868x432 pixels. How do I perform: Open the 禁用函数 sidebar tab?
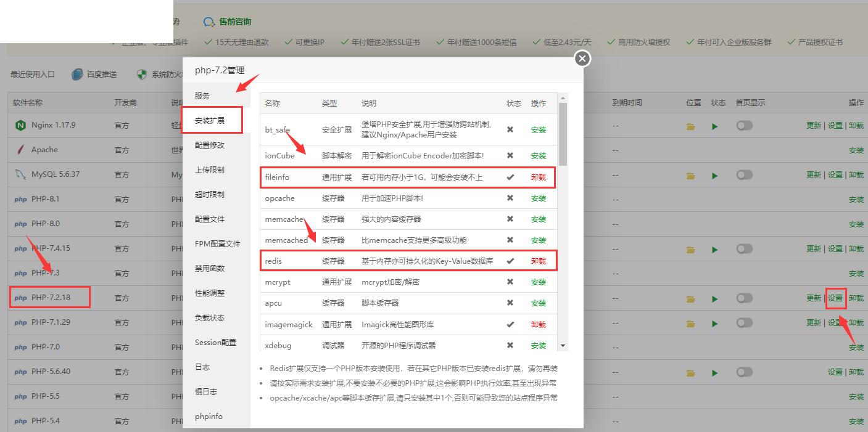[210, 269]
